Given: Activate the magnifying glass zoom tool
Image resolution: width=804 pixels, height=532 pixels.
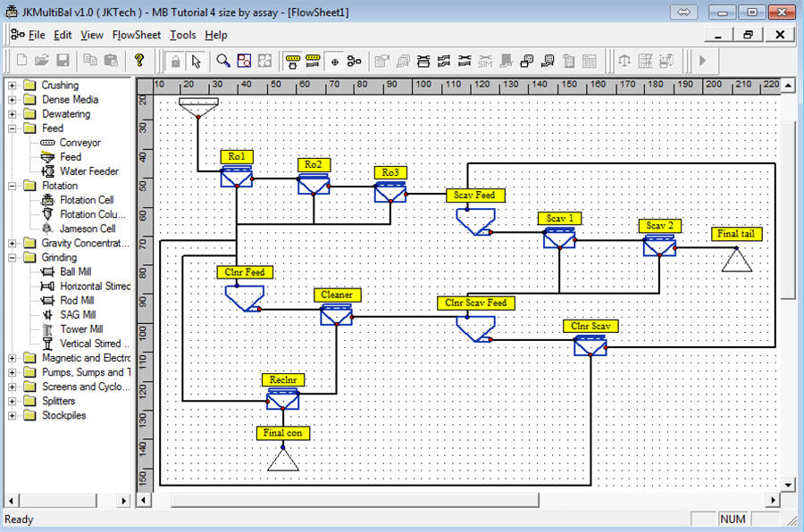Looking at the screenshot, I should click(x=222, y=61).
